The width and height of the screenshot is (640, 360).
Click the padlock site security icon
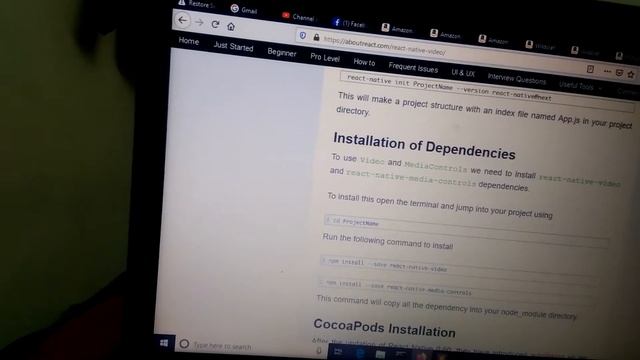pos(316,38)
